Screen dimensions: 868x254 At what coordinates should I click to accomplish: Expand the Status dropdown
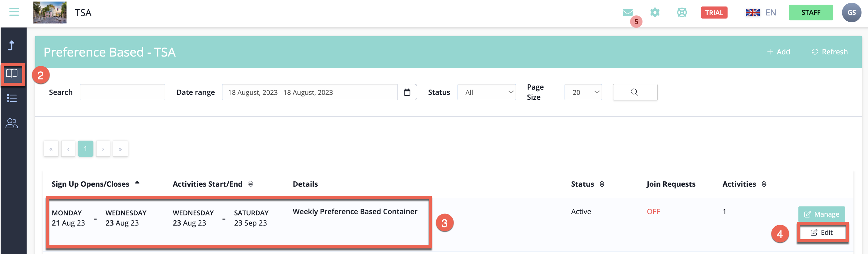(x=486, y=92)
